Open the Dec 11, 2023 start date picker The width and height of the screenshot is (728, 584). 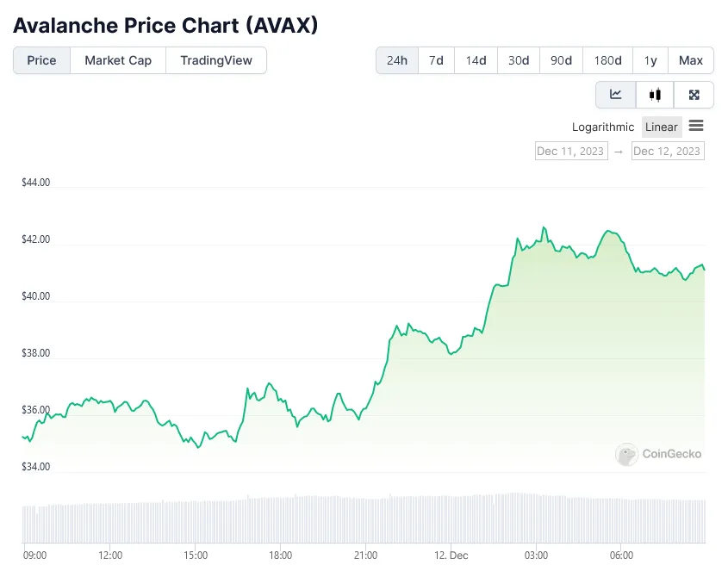pos(570,151)
